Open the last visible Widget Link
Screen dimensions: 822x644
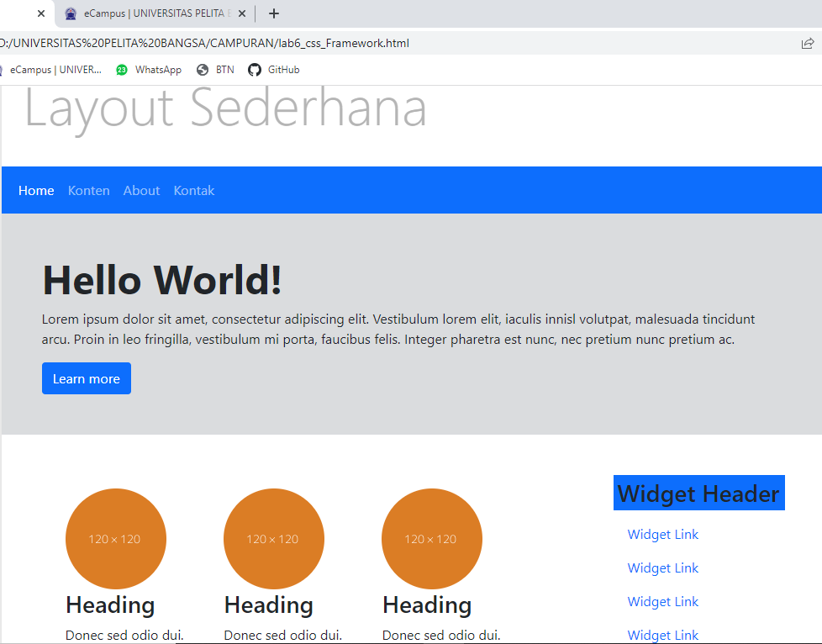662,635
